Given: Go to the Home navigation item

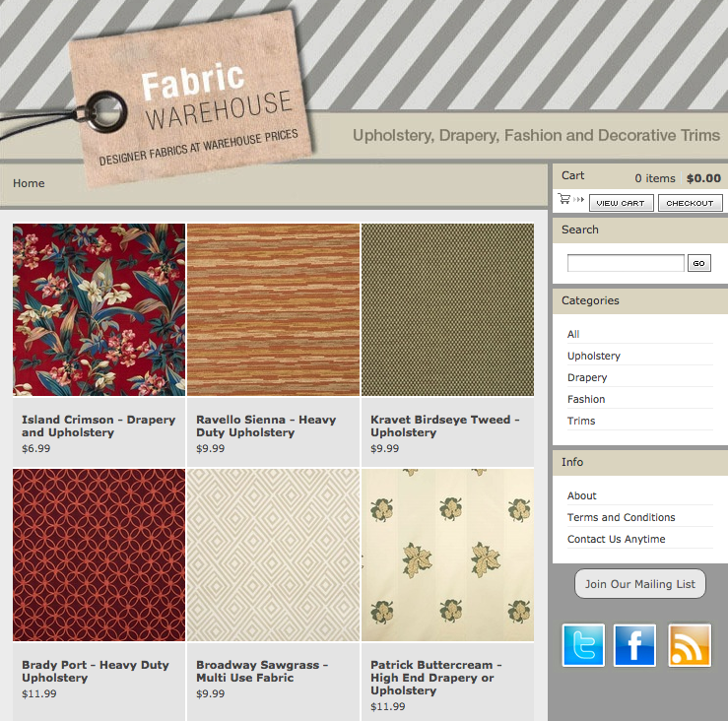Looking at the screenshot, I should coord(29,183).
